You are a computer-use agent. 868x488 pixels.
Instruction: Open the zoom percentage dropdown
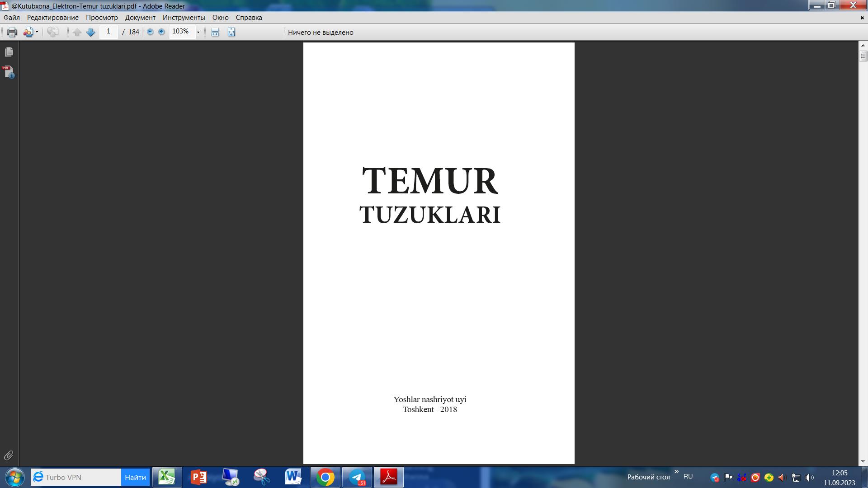[x=198, y=32]
